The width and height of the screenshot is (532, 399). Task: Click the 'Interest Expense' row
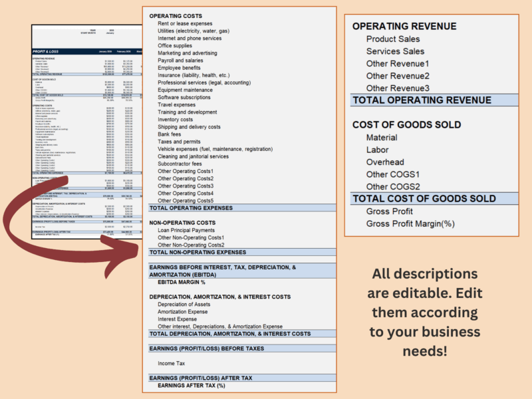(177, 319)
